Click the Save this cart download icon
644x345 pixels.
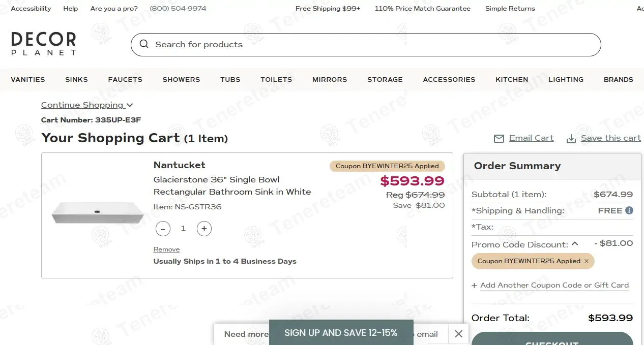(571, 139)
